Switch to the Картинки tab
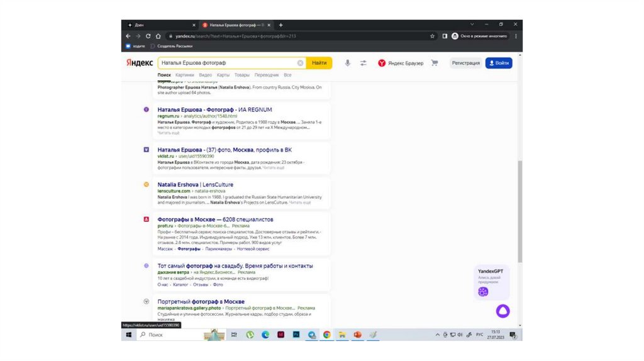 pos(184,75)
